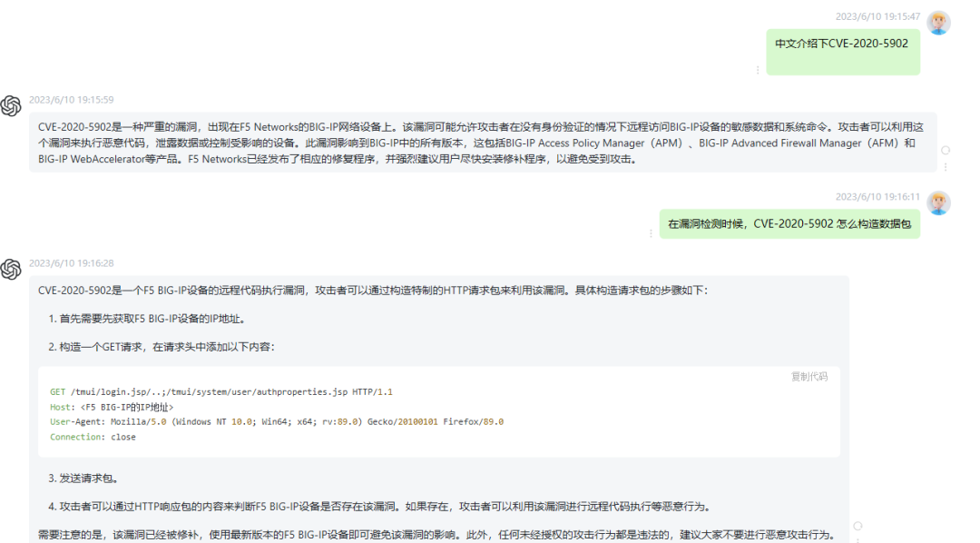Click ChatGPT logo next to 19:16:28 reply
980x543 pixels.
(11, 270)
